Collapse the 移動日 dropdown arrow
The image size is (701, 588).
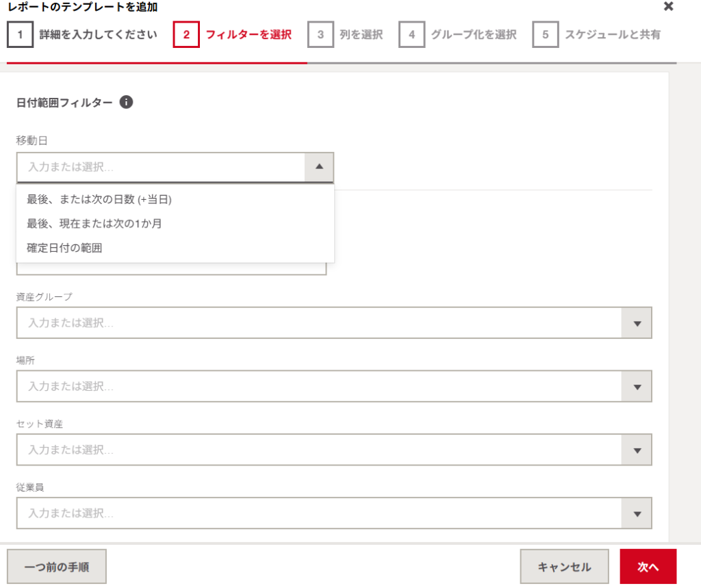319,167
